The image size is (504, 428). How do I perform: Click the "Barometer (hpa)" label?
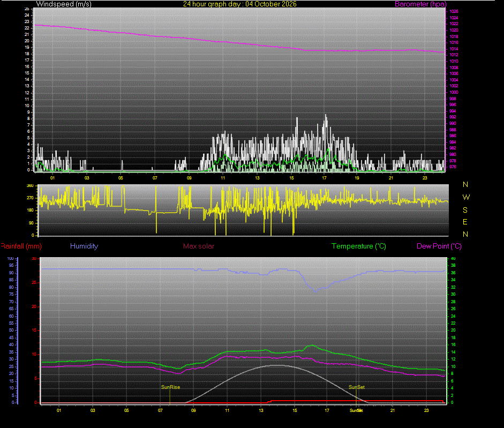(x=420, y=4)
